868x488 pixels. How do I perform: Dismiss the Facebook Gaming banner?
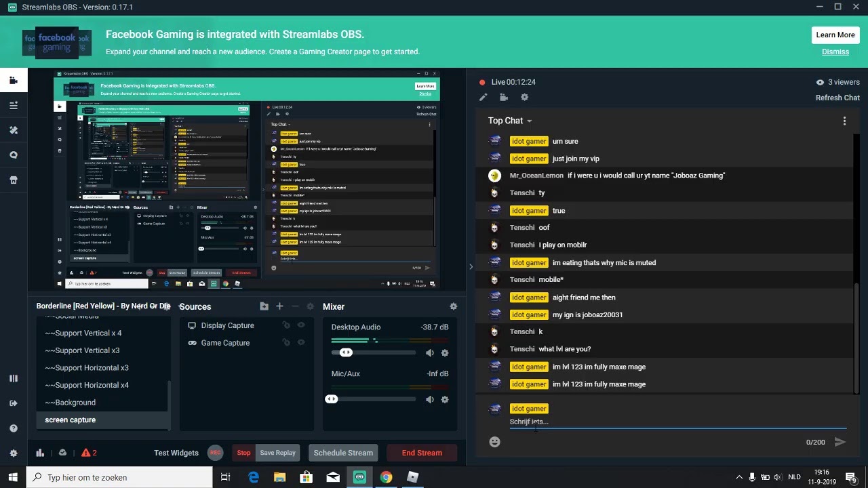coord(835,52)
